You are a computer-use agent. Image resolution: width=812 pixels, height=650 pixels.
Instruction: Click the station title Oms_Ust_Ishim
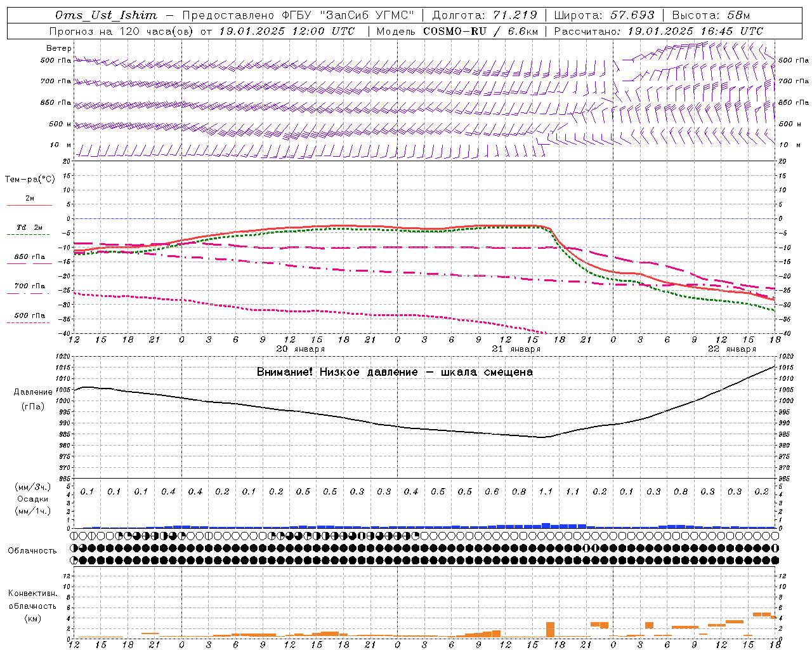(x=106, y=15)
